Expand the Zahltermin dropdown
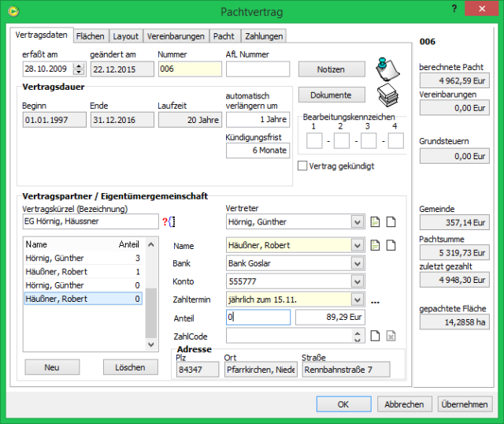This screenshot has width=504, height=424. tap(358, 299)
